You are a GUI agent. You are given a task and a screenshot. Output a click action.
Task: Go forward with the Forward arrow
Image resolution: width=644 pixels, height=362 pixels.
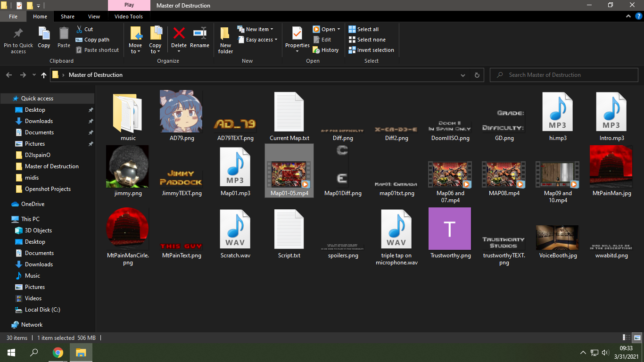pyautogui.click(x=23, y=75)
